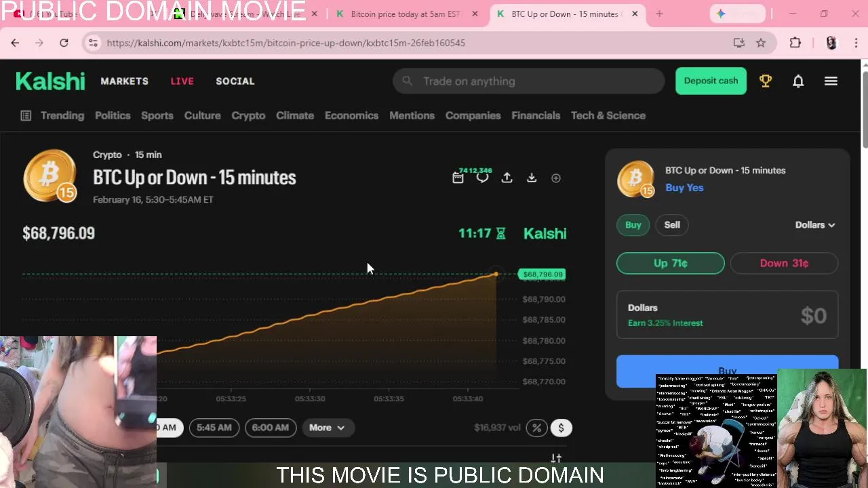Reload the Kalshi page
The height and width of the screenshot is (488, 868).
[x=64, y=43]
